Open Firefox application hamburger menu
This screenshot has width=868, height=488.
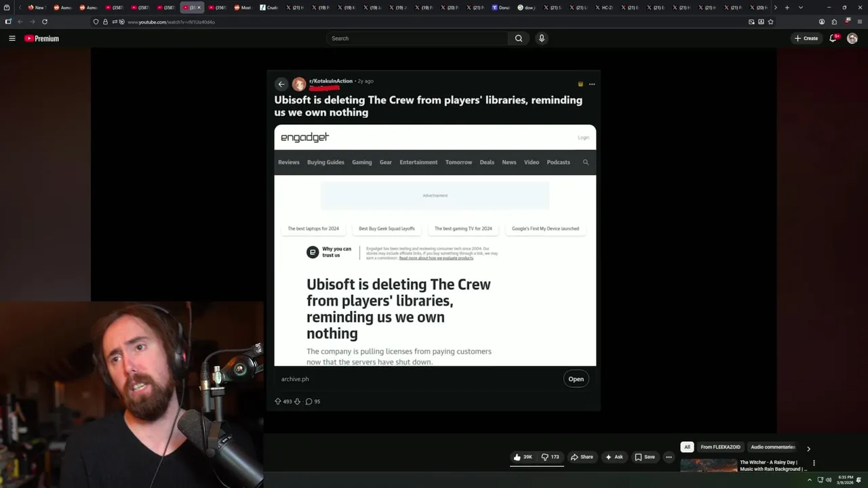coord(860,22)
